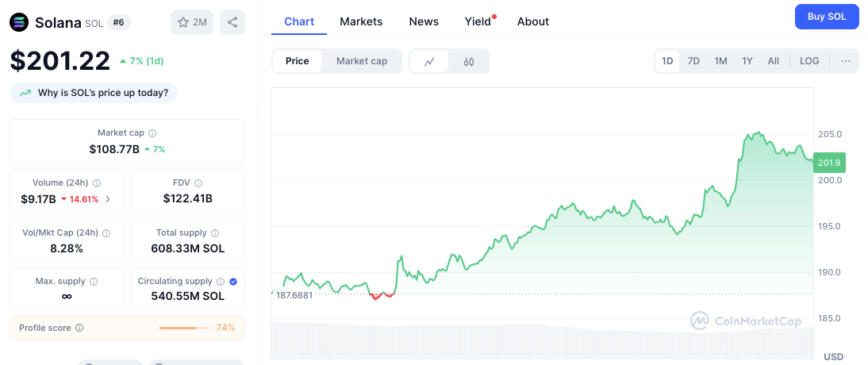Viewport: 868px width, 365px height.
Task: Click the Solana logo icon
Action: [x=19, y=22]
